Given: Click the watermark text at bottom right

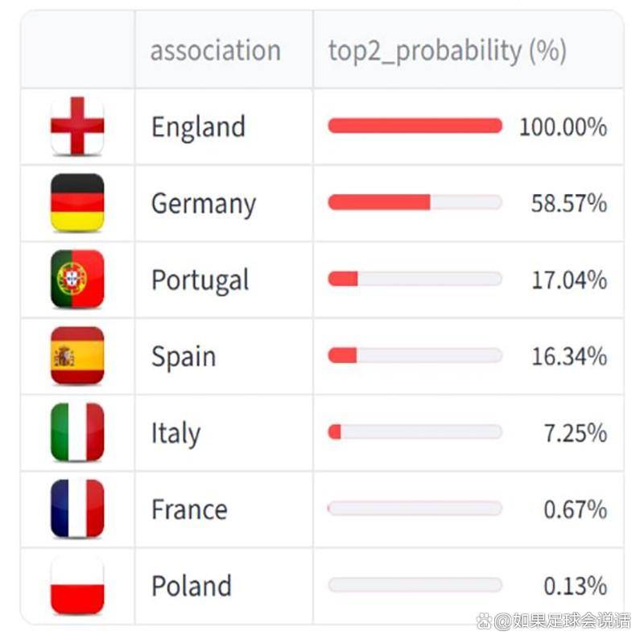Looking at the screenshot, I should point(554,621).
